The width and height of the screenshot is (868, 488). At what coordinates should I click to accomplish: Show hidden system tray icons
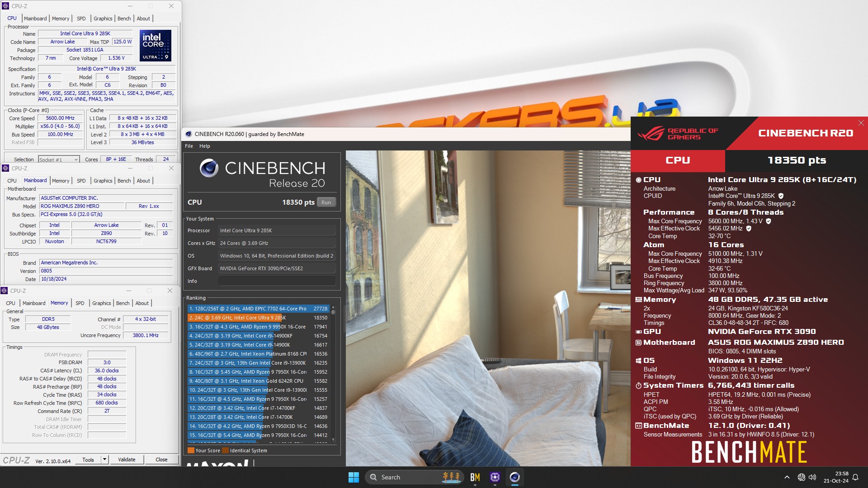(x=787, y=477)
